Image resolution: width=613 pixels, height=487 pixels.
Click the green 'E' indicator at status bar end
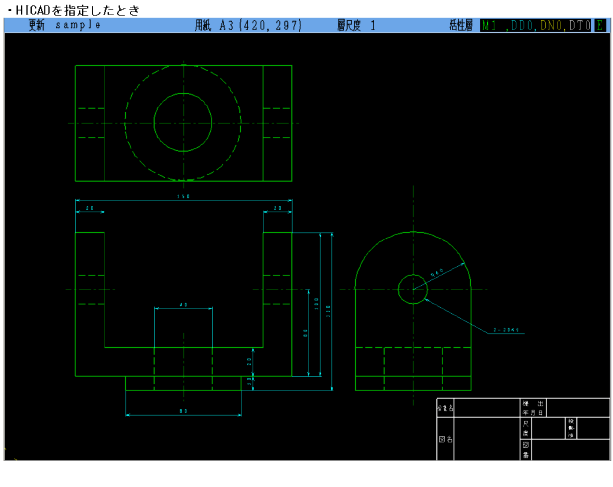[x=600, y=25]
